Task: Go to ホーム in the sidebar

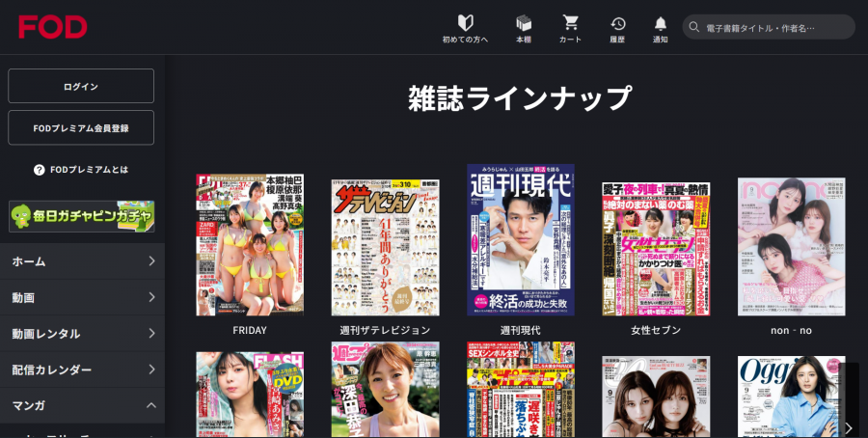Action: (x=83, y=261)
